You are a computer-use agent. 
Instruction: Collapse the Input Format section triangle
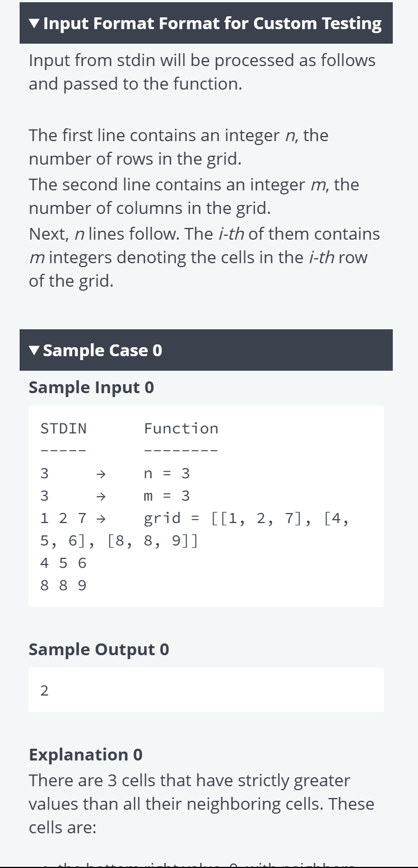(x=34, y=24)
